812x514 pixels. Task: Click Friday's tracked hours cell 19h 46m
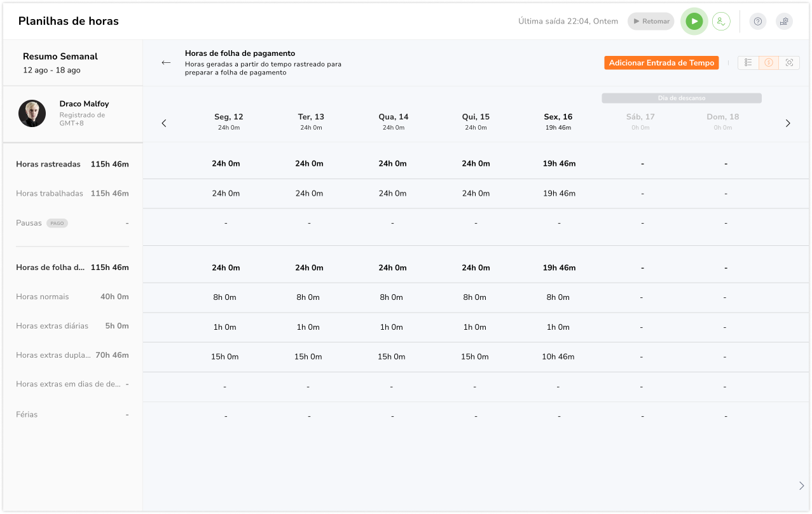click(559, 164)
